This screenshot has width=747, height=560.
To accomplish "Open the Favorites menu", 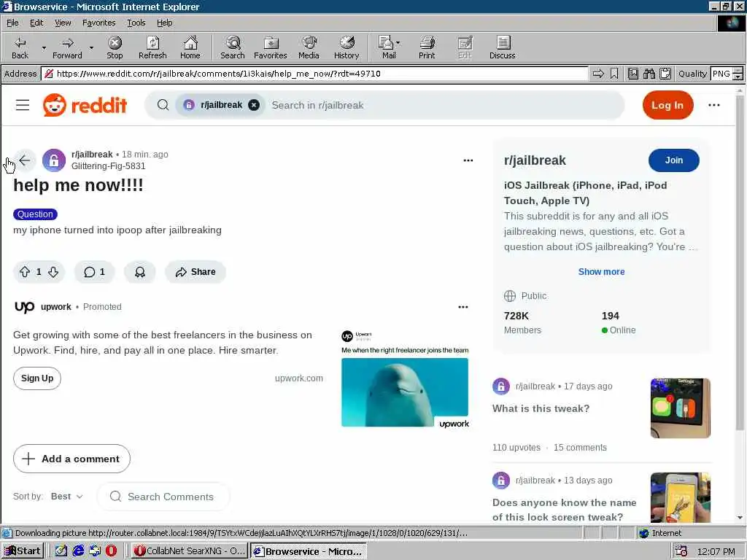I will (x=98, y=23).
